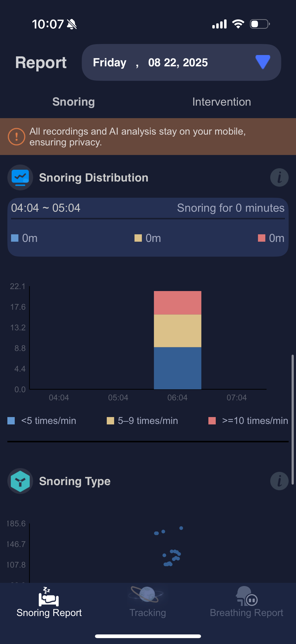The height and width of the screenshot is (644, 296).
Task: Click the Snoring Distribution chart icon
Action: [20, 178]
